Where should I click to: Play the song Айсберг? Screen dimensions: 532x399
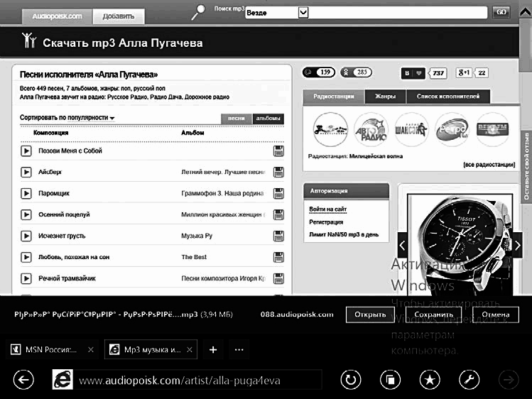point(26,173)
